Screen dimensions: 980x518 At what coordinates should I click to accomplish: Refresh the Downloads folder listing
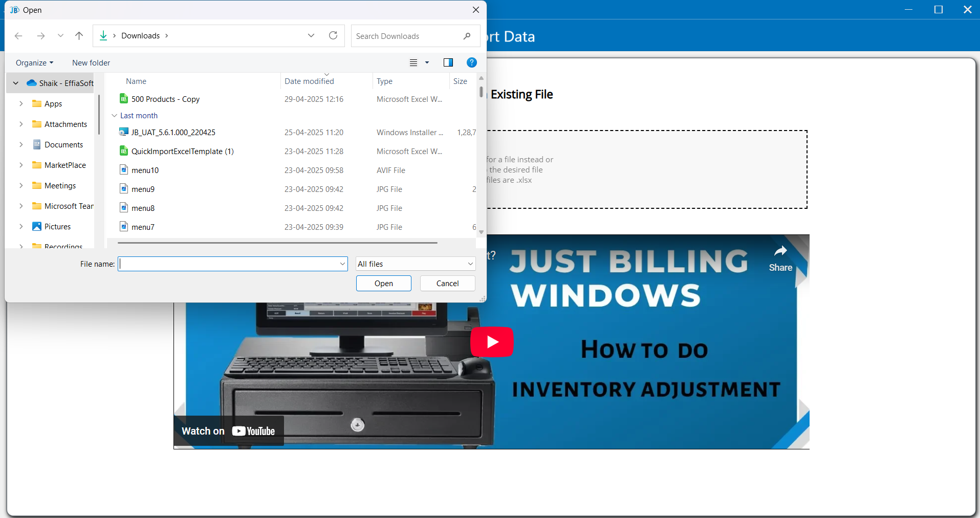click(x=333, y=36)
